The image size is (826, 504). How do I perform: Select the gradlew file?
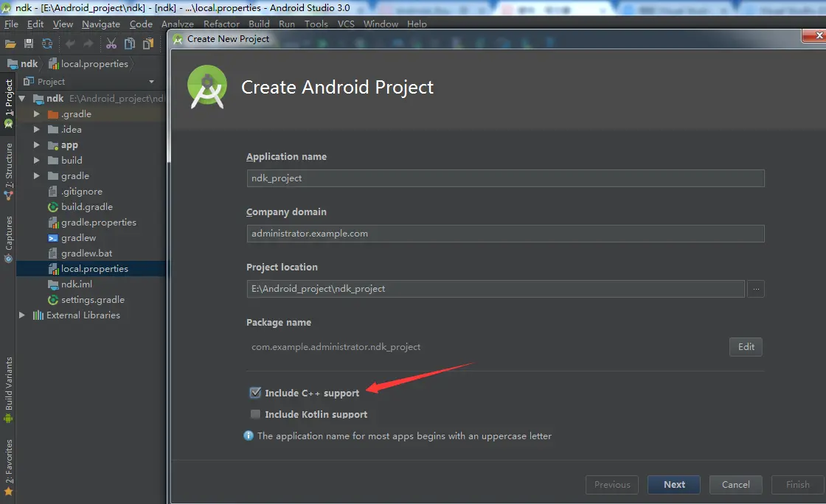[72, 238]
